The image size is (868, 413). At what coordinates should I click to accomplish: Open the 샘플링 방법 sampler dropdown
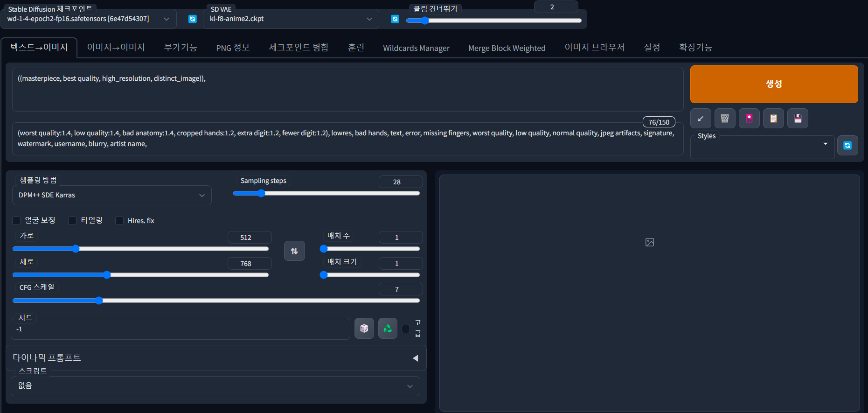(112, 195)
